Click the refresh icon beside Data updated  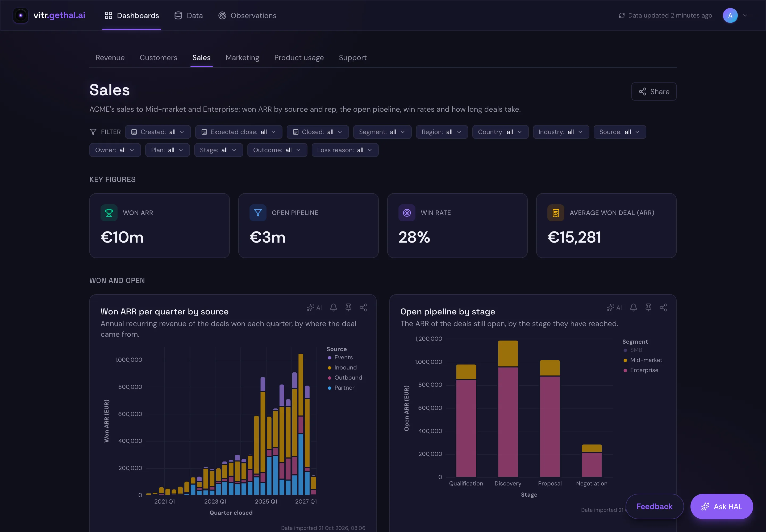point(622,15)
